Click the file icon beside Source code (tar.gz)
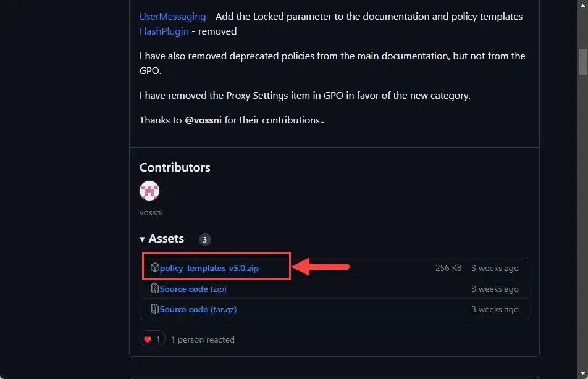 coord(154,309)
